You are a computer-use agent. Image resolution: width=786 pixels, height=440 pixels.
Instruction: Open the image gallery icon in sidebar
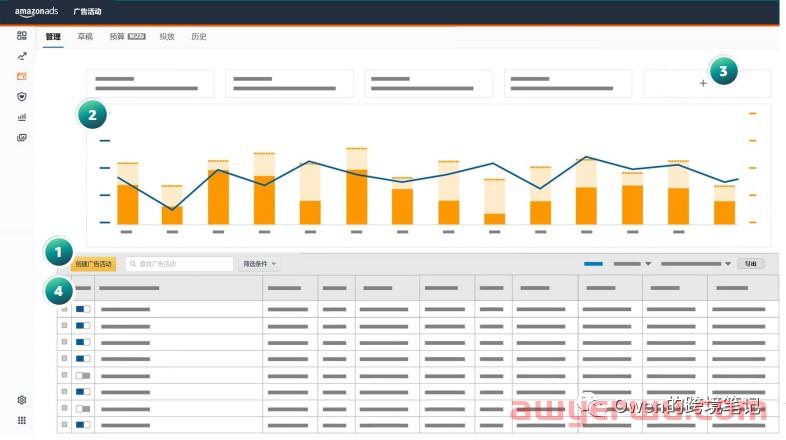(x=22, y=138)
